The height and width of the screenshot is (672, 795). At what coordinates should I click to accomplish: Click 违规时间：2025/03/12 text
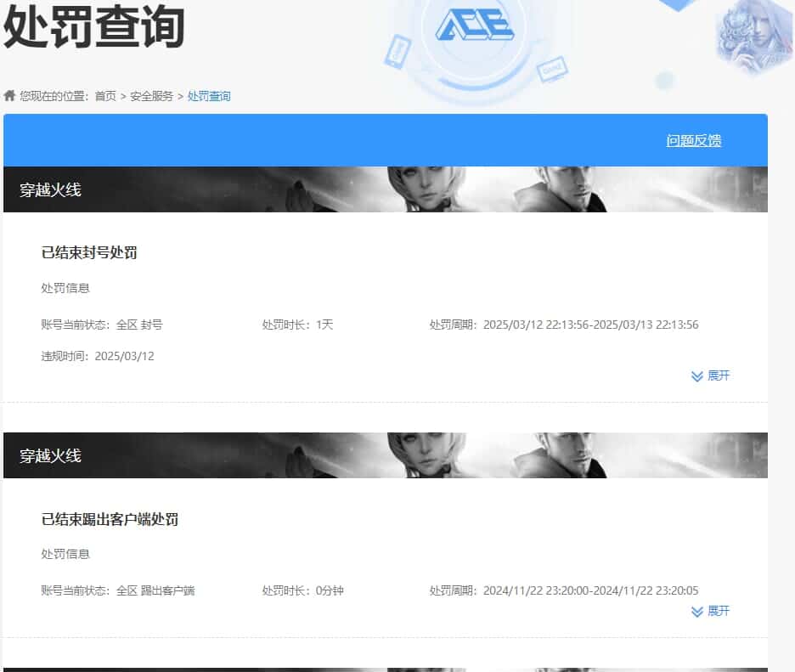(x=98, y=356)
